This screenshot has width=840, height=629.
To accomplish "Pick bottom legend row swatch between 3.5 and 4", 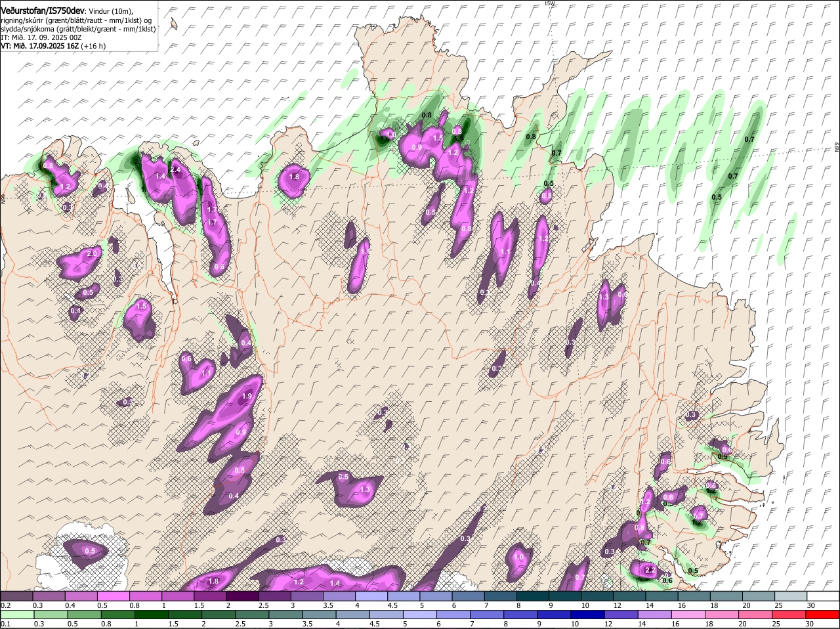I will click(319, 615).
